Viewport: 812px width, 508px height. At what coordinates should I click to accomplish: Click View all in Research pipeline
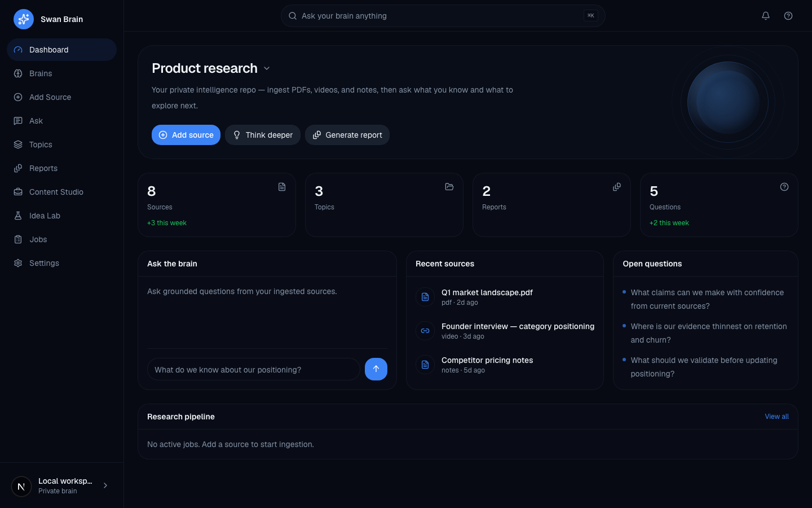(x=776, y=417)
